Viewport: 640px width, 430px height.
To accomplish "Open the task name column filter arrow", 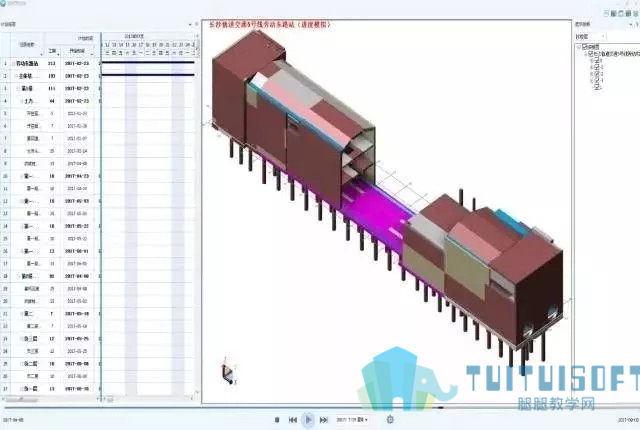I will click(41, 54).
